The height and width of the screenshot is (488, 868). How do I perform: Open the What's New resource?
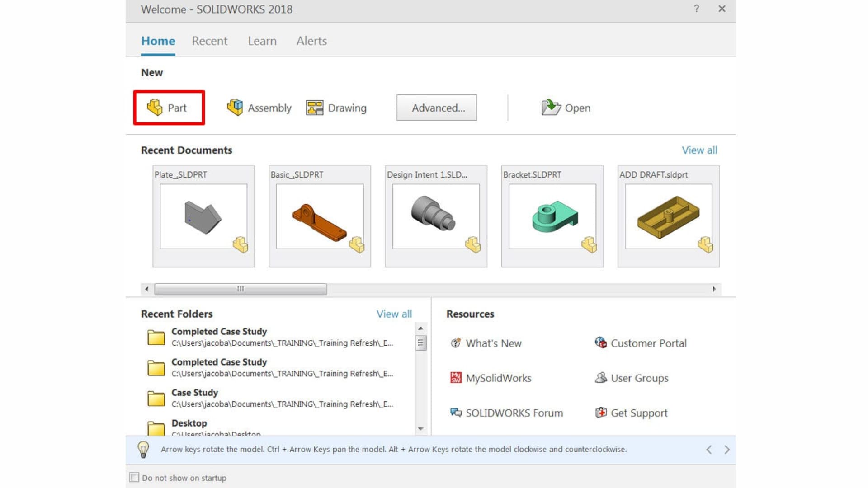click(493, 343)
